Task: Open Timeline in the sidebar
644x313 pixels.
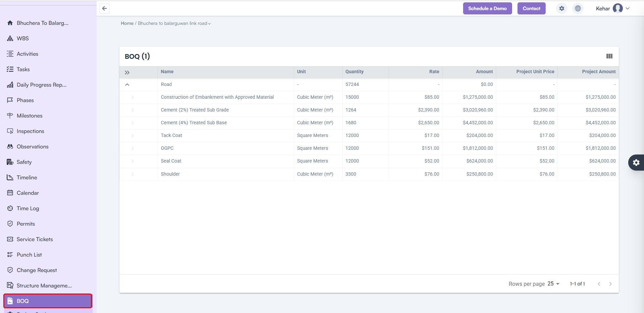Action: click(27, 177)
